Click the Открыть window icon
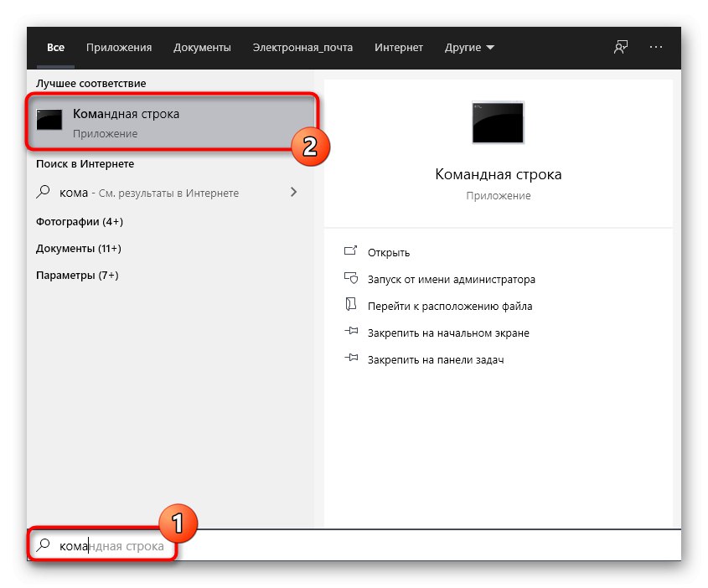Screen dimensions: 708x588 coord(351,250)
